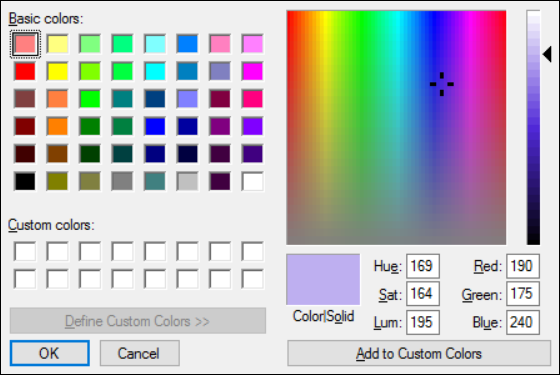The height and width of the screenshot is (375, 560).
Task: Choose the black basic color swatch
Action: [x=25, y=181]
